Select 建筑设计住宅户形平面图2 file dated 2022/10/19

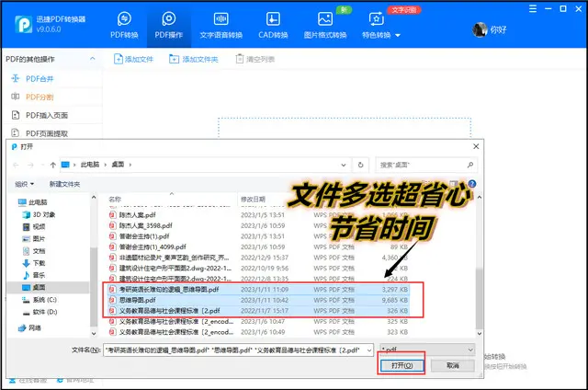(175, 268)
